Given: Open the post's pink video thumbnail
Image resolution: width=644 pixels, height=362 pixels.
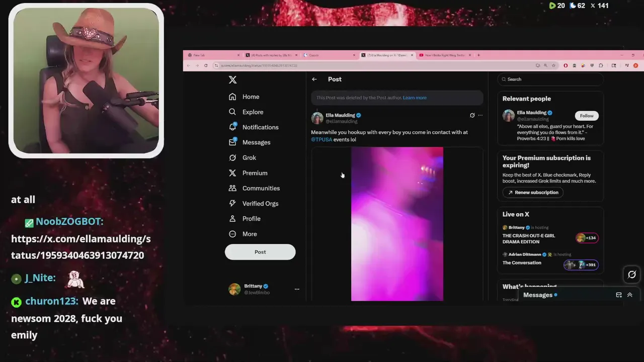Looking at the screenshot, I should coord(397,224).
